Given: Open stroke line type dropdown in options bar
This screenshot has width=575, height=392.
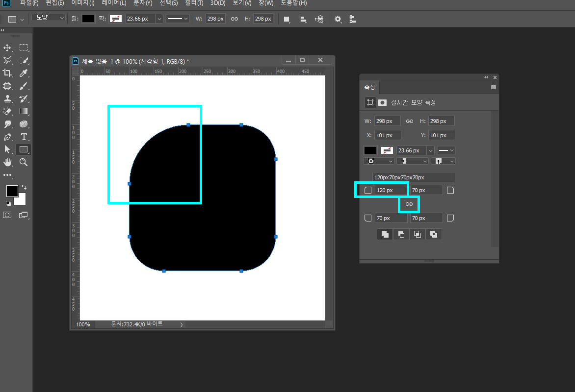Looking at the screenshot, I should pyautogui.click(x=178, y=19).
